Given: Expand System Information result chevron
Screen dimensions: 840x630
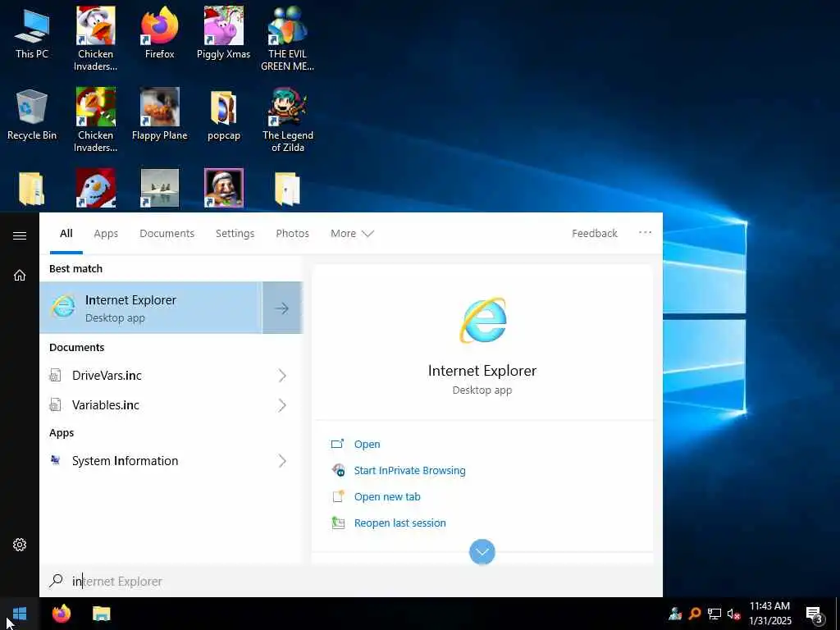Looking at the screenshot, I should 282,461.
